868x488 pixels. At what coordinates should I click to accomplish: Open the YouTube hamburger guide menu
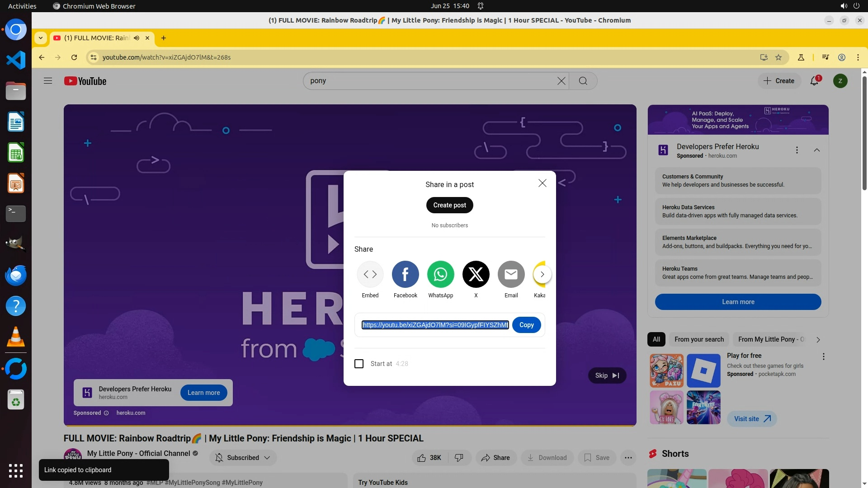48,81
